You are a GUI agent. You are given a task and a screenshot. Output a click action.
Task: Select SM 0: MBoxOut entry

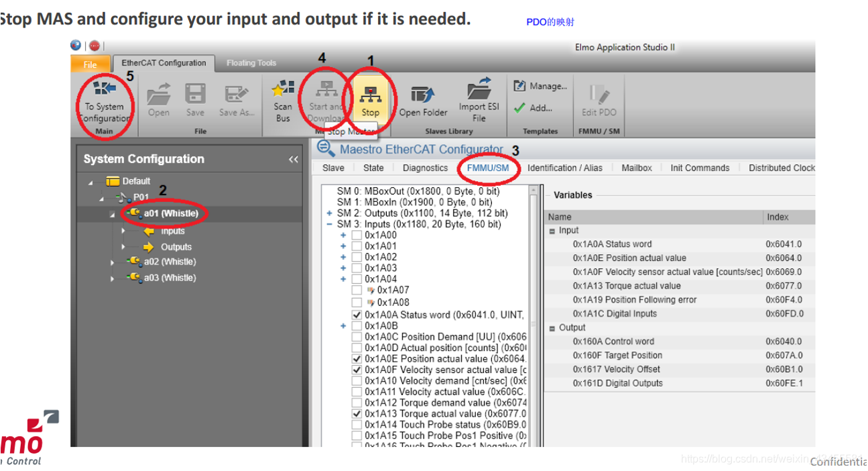(x=418, y=191)
